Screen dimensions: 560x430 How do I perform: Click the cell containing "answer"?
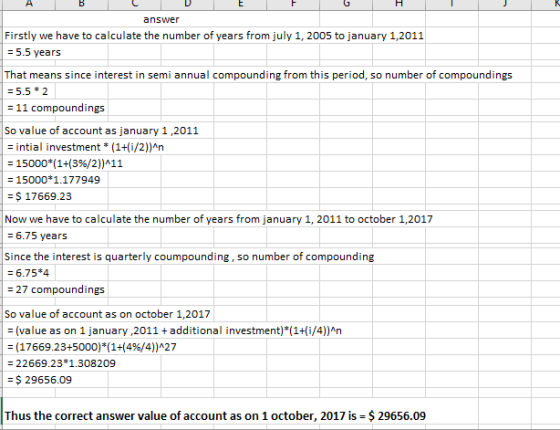(x=161, y=19)
